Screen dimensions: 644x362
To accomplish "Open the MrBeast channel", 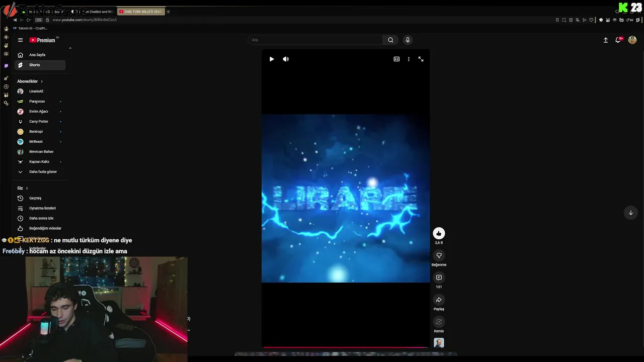I will pos(39,142).
